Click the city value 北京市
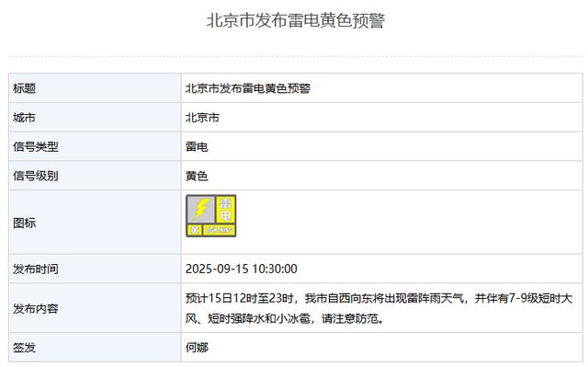 [x=202, y=118]
